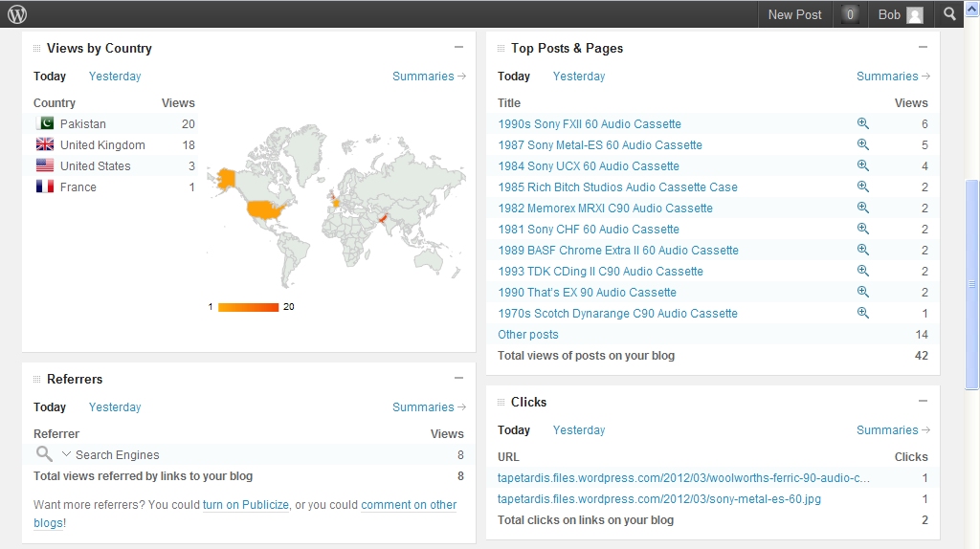This screenshot has height=549, width=980.
Task: Click the Search Engines magnifier icon
Action: (44, 453)
